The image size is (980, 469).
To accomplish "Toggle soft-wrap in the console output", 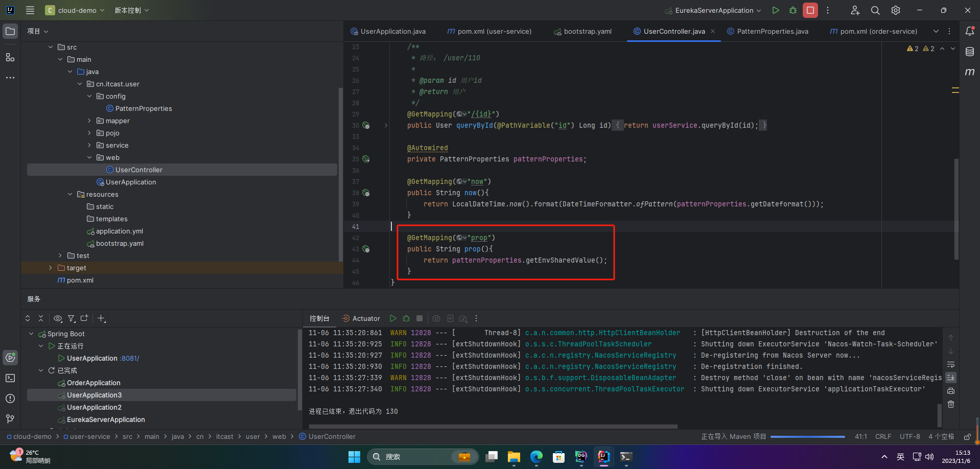I will [x=951, y=365].
